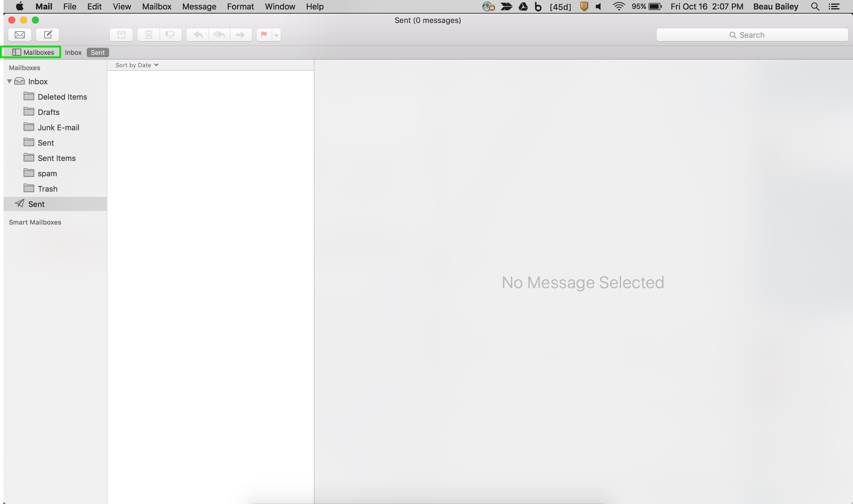Open the Junk E-mail folder

pos(55,127)
